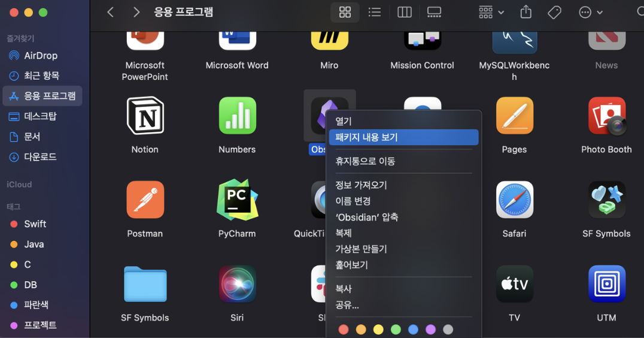Choose 복사 in the context menu
This screenshot has width=644, height=338.
pos(404,289)
